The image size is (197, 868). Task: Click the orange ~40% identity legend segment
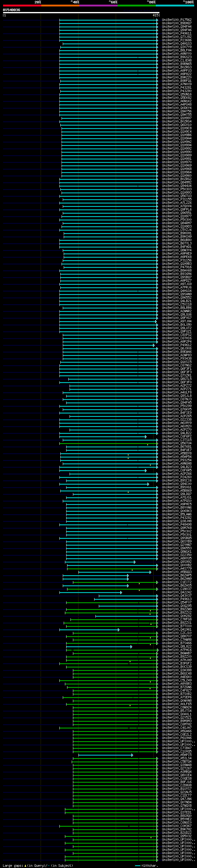pyautogui.click(x=60, y=6)
